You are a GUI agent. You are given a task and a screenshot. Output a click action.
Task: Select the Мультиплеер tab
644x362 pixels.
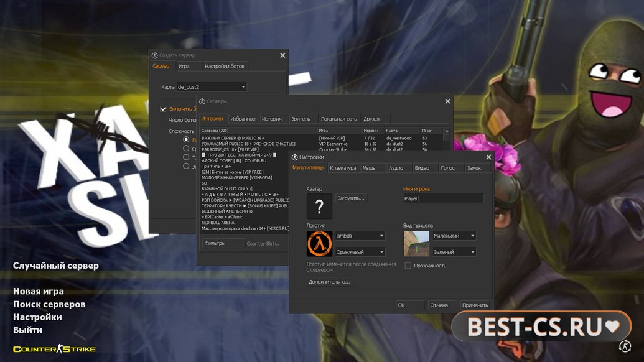[x=308, y=167]
